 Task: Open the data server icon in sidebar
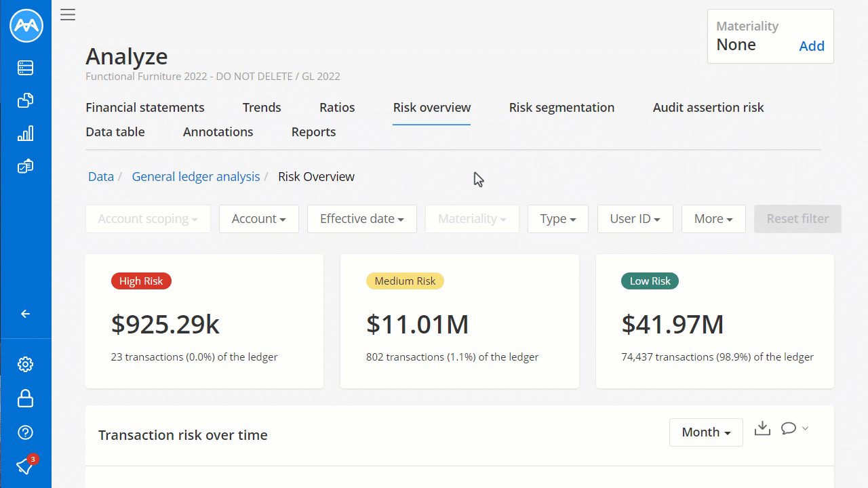click(26, 68)
